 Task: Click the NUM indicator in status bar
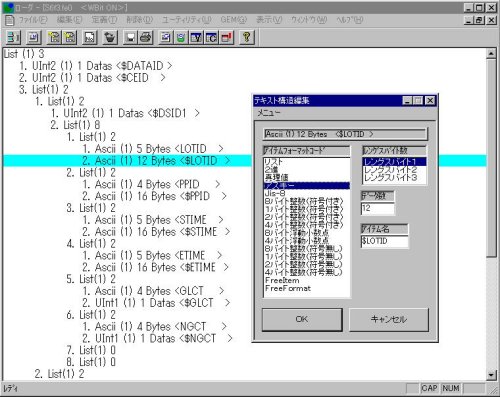pyautogui.click(x=451, y=388)
